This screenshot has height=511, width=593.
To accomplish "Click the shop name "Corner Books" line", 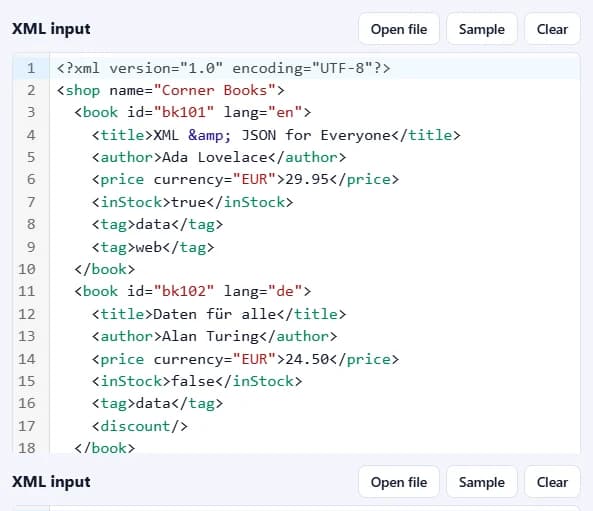I will coord(170,90).
